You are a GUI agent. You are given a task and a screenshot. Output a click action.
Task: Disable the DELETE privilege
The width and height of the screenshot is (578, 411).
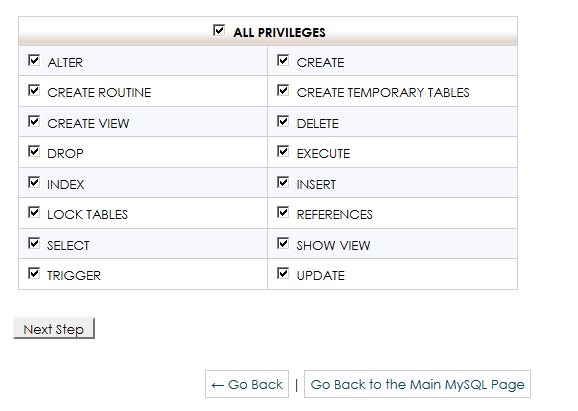(x=283, y=121)
